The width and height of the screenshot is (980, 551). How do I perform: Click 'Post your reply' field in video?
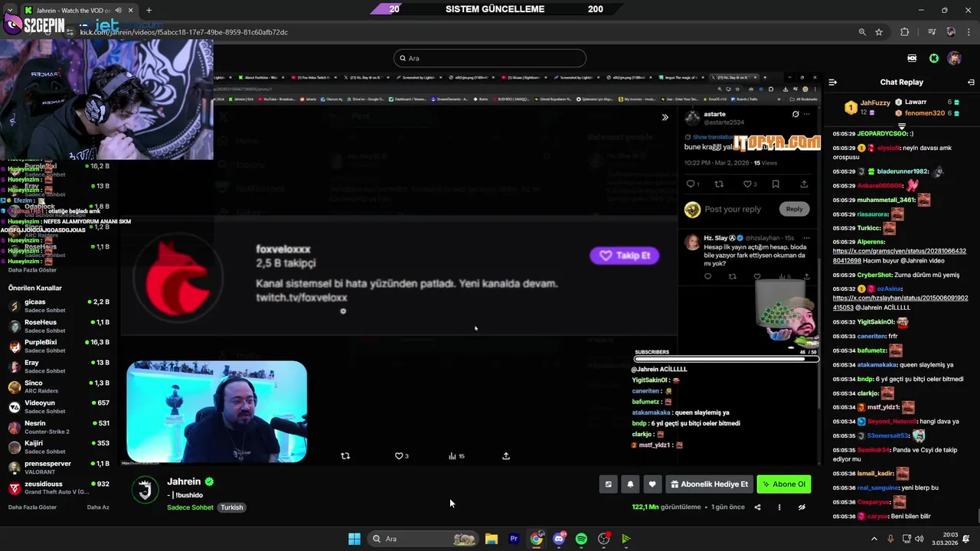(733, 209)
